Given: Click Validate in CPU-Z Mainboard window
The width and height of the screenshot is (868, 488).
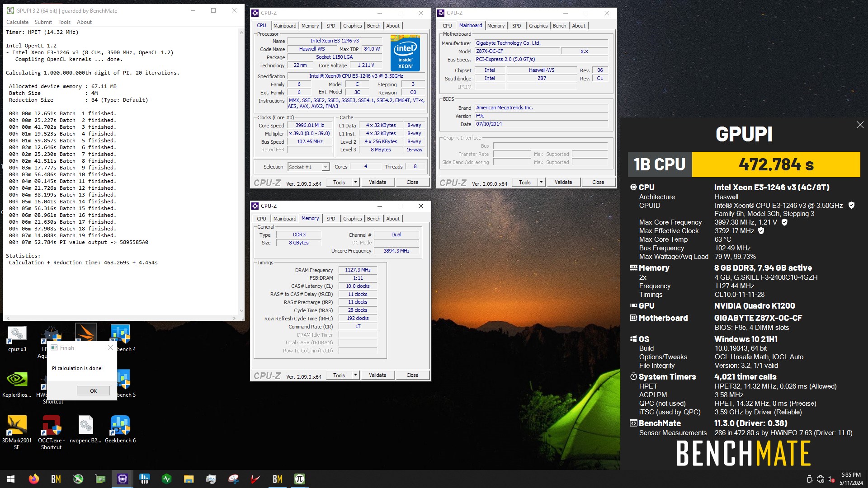Looking at the screenshot, I should (563, 182).
